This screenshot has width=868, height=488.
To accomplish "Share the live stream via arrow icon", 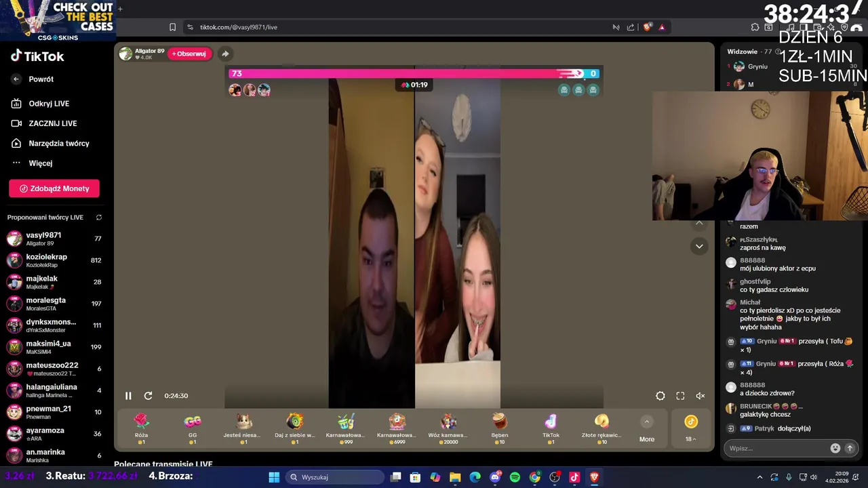I will point(225,54).
